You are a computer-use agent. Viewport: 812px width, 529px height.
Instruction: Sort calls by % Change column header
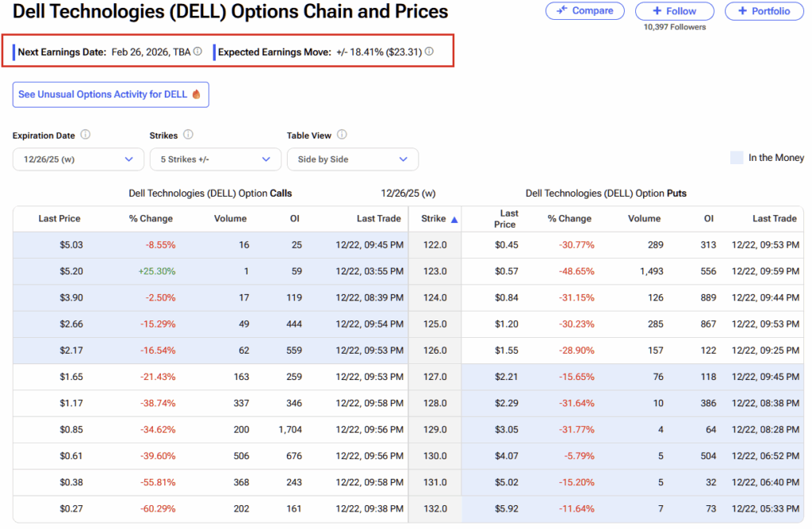[x=151, y=219]
